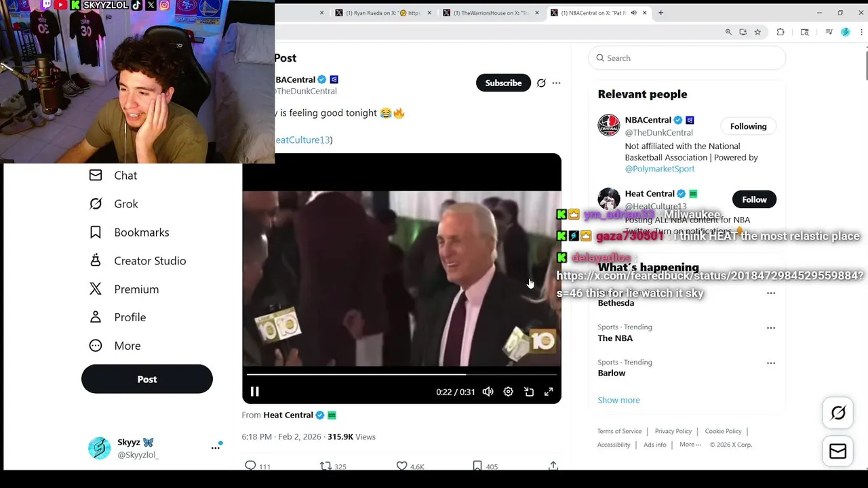868x488 pixels.
Task: Open the post's three-dot more menu
Action: [556, 83]
